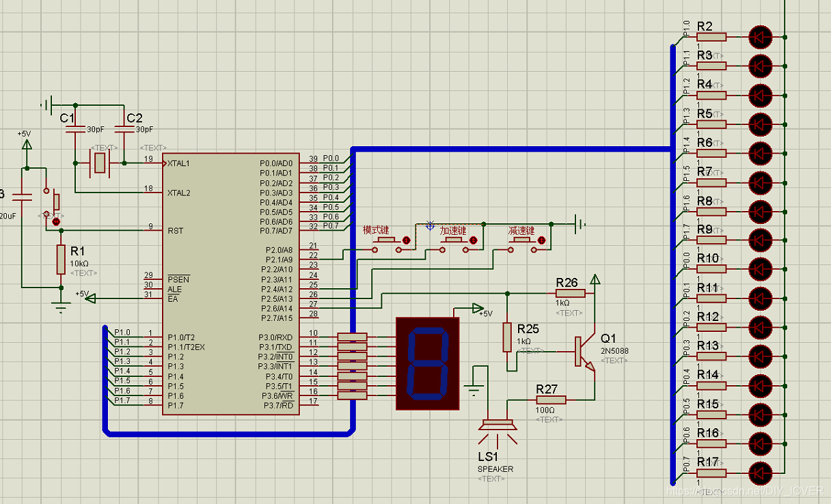Select resistor R27 100Ω body
Image resolution: width=831 pixels, height=504 pixels.
(x=551, y=400)
